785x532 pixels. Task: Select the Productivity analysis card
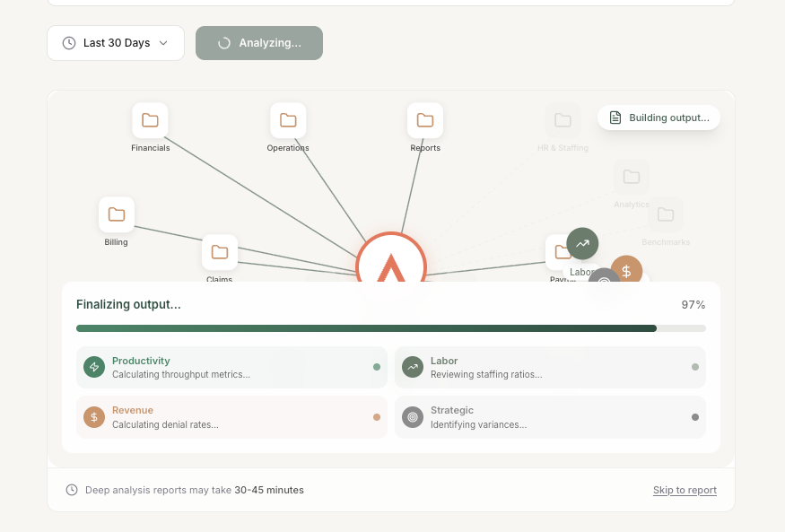pyautogui.click(x=231, y=367)
